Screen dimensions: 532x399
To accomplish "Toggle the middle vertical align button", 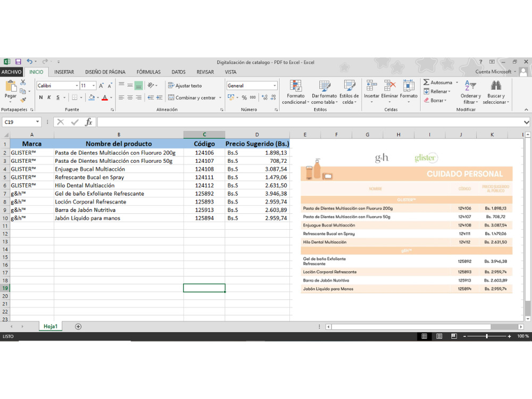I will 130,86.
